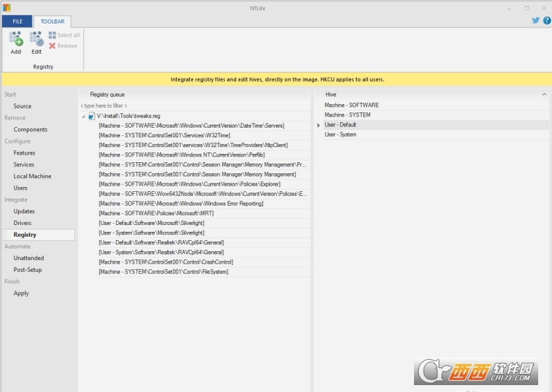Open the Services page

23,164
